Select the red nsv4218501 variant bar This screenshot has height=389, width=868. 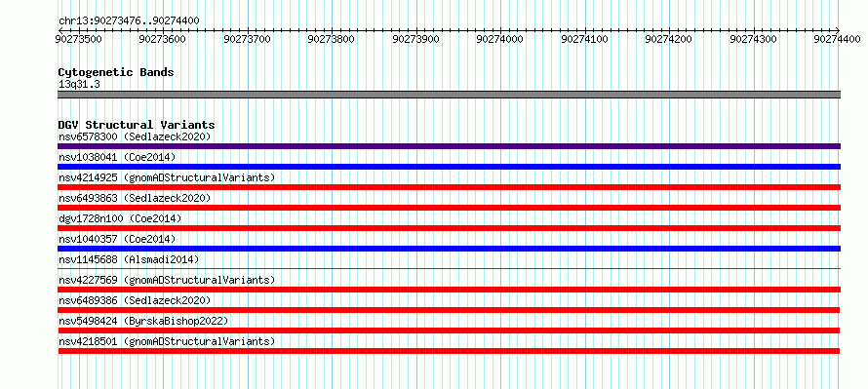(449, 351)
